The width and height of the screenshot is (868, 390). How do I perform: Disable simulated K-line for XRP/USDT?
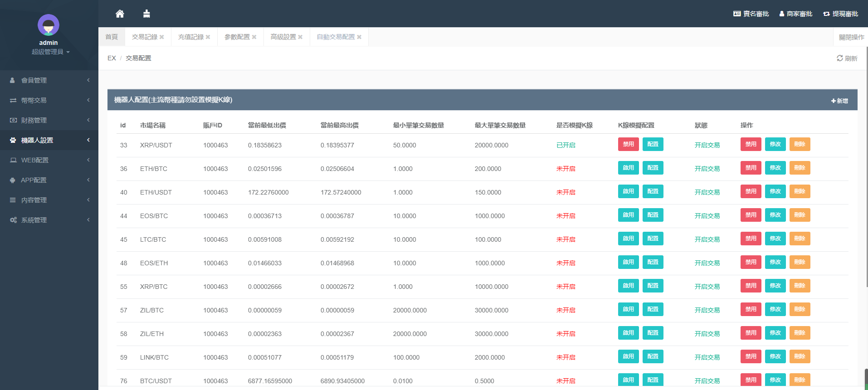click(628, 144)
